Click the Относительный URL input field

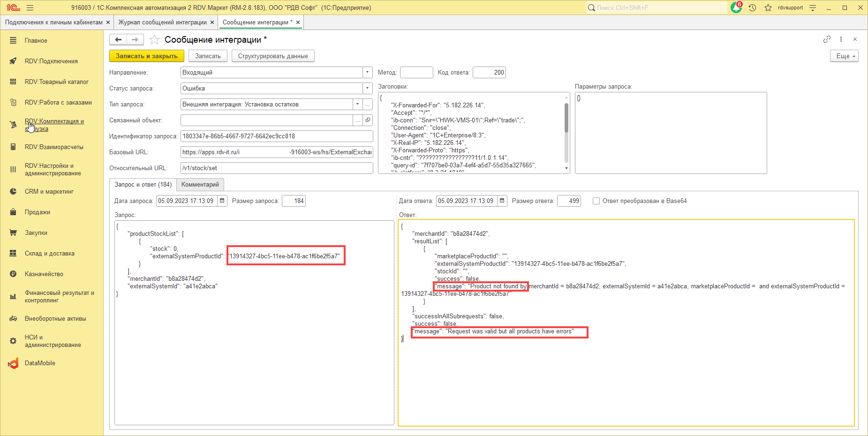point(277,168)
